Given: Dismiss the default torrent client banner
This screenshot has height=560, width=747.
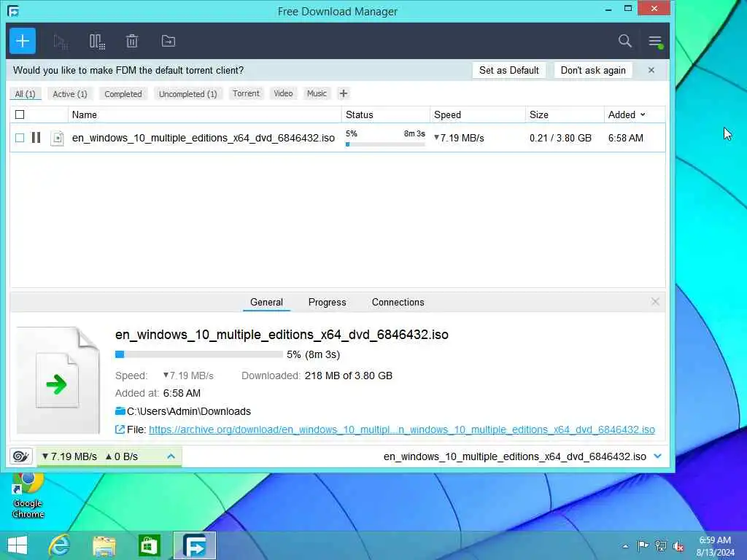Looking at the screenshot, I should (651, 70).
